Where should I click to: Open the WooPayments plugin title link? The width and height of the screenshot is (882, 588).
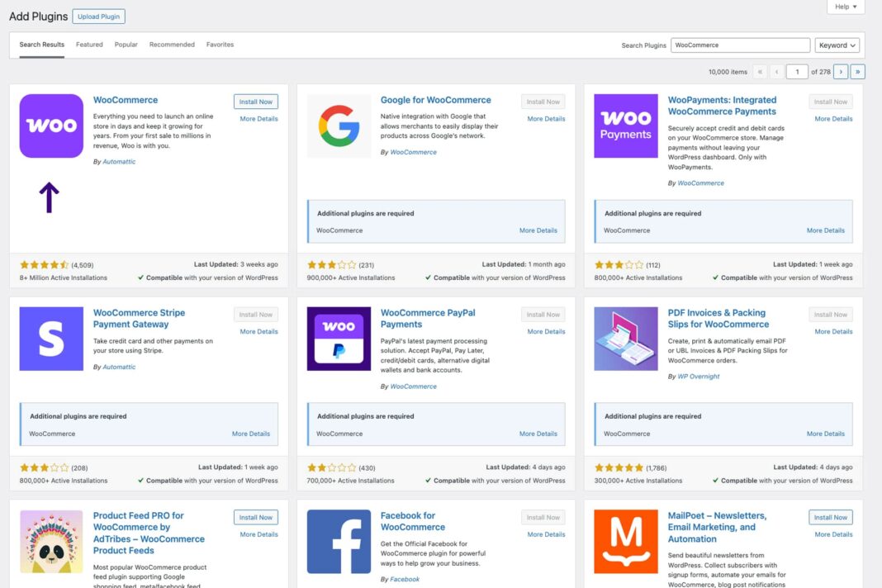[723, 106]
